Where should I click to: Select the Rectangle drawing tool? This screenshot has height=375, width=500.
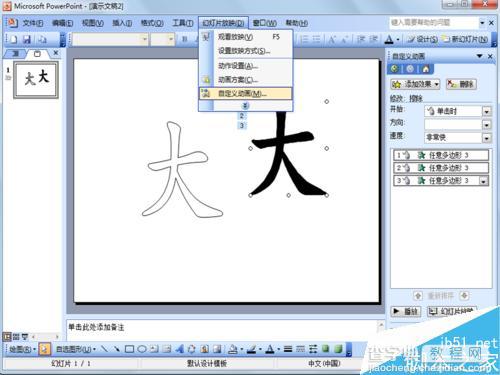pyautogui.click(x=129, y=349)
